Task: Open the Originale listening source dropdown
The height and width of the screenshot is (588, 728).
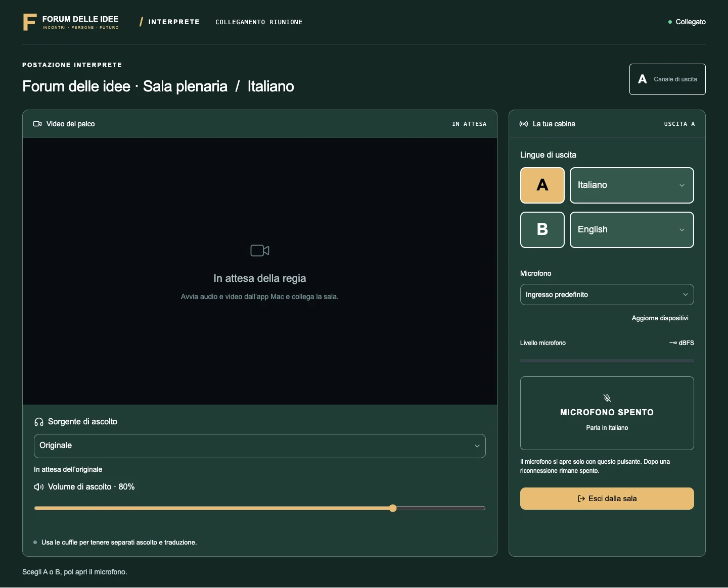Action: coord(260,446)
